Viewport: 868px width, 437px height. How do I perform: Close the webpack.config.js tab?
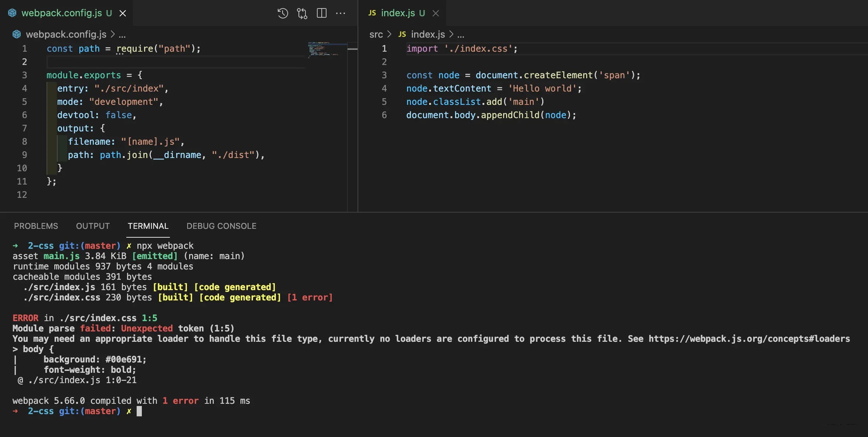coord(123,13)
